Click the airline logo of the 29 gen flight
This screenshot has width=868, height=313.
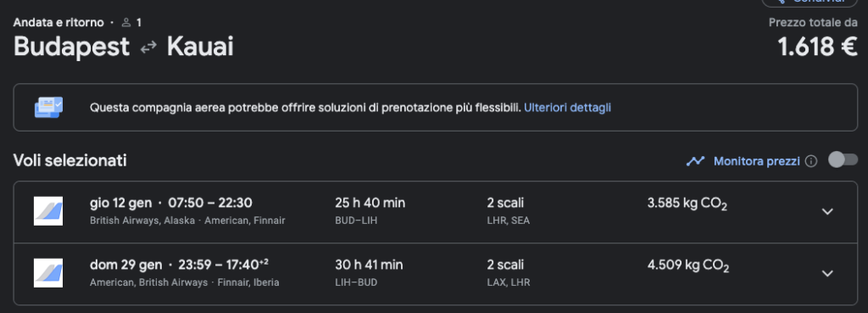(48, 273)
